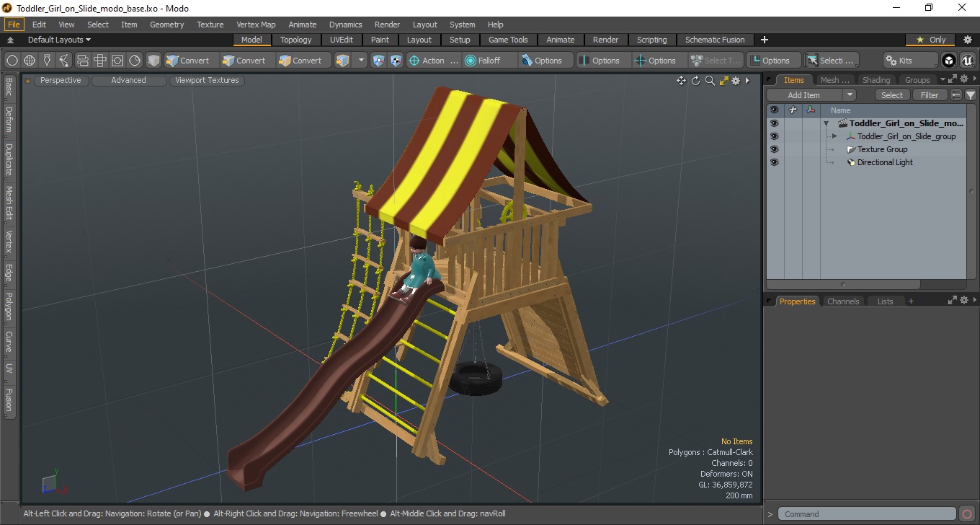Collapse the Toddler_Girl_on_Slide_mo scene node
This screenshot has width=980, height=525.
(826, 123)
